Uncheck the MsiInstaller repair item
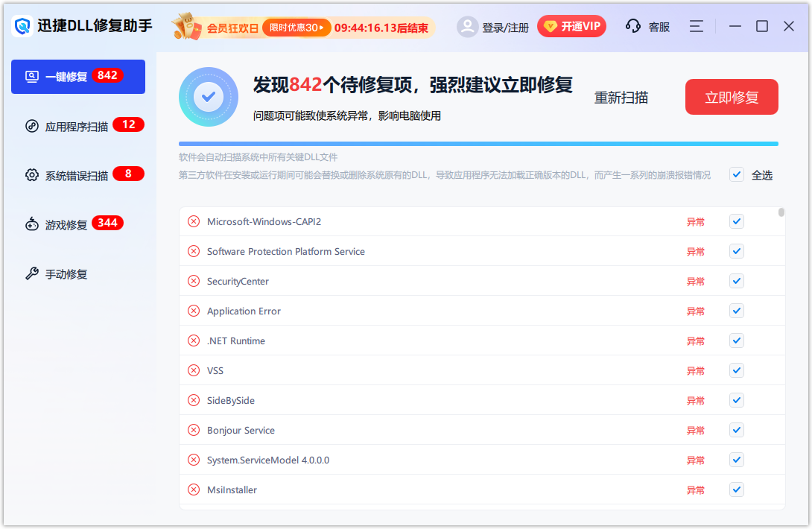 click(737, 490)
